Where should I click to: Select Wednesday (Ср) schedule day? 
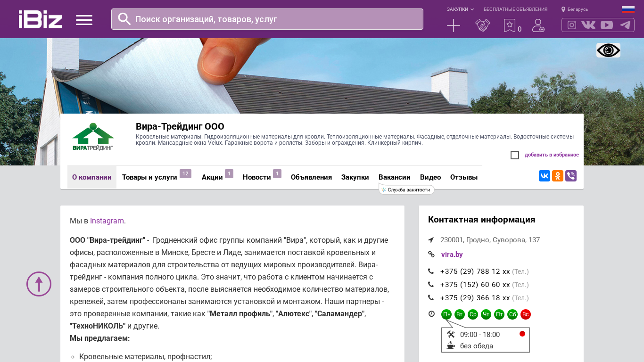473,314
